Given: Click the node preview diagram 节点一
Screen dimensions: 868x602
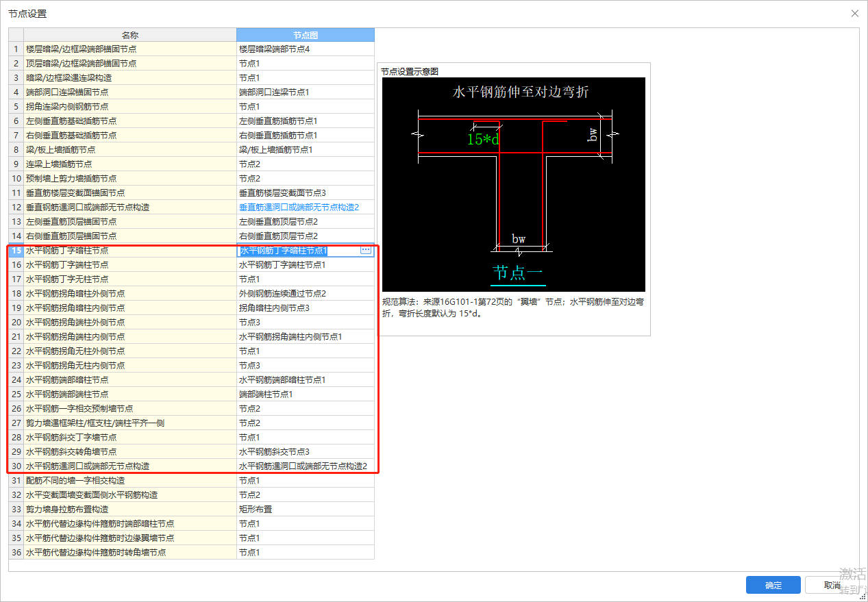Looking at the screenshot, I should click(x=514, y=184).
